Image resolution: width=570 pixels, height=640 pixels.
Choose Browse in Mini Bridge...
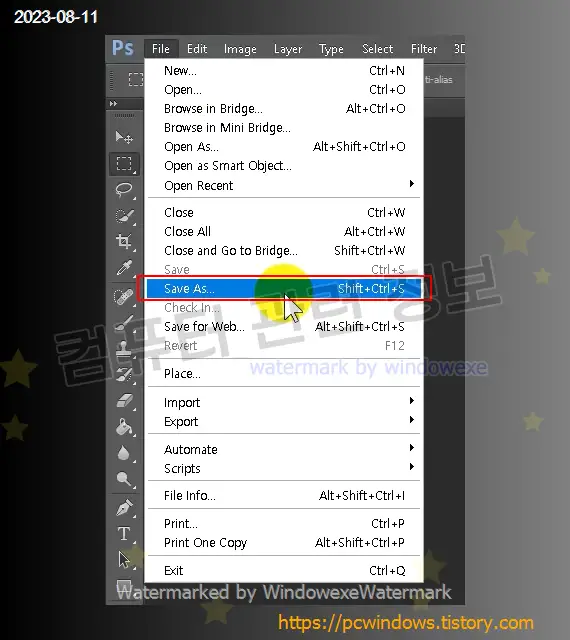pyautogui.click(x=284, y=128)
